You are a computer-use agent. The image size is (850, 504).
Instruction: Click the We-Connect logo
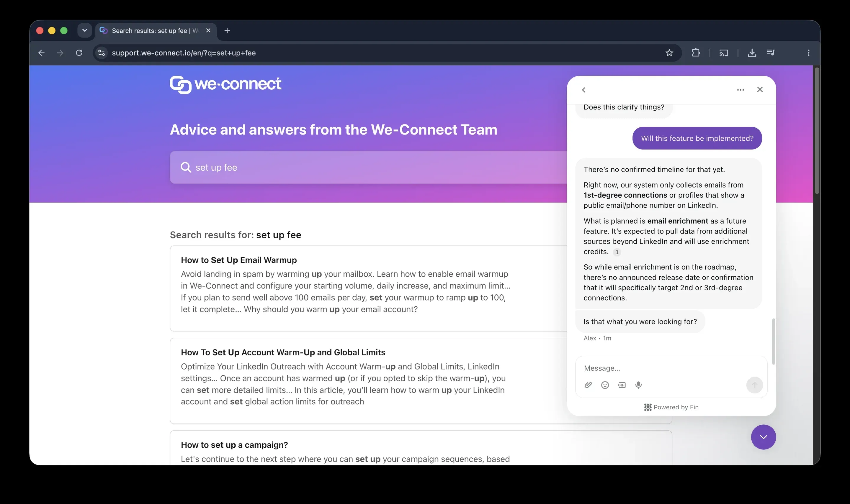[x=225, y=85]
